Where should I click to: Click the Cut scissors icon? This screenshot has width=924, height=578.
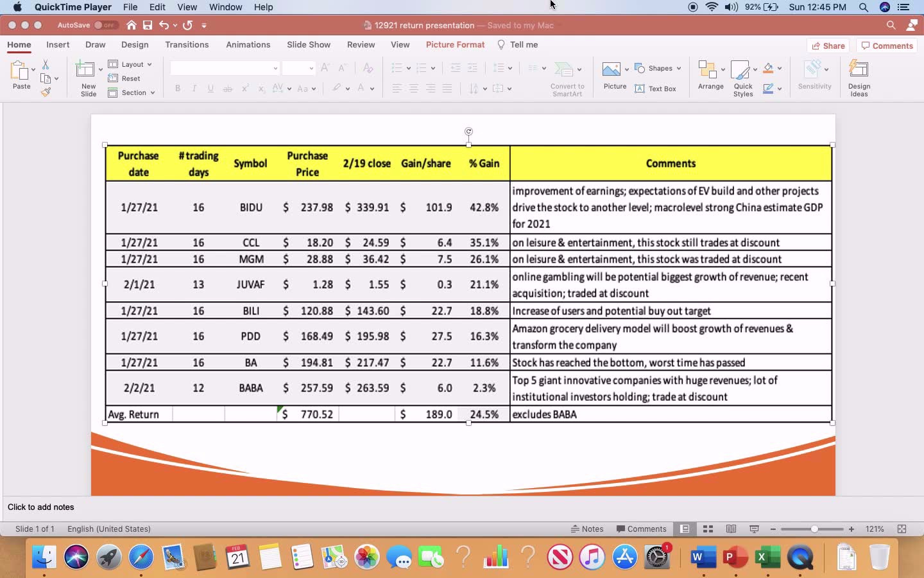click(46, 65)
